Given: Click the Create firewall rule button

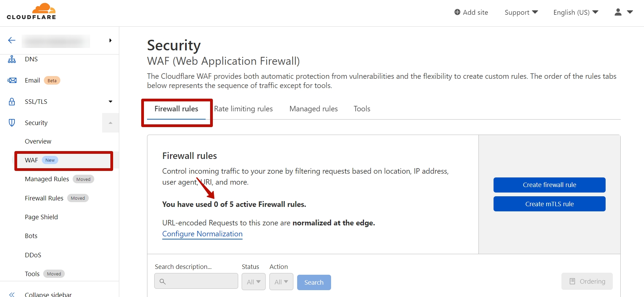Looking at the screenshot, I should [x=549, y=185].
